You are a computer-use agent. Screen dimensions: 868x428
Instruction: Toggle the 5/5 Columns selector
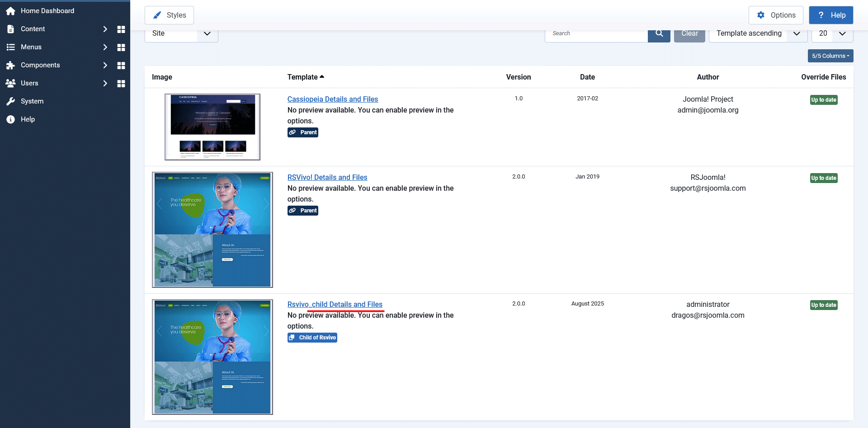(x=830, y=56)
